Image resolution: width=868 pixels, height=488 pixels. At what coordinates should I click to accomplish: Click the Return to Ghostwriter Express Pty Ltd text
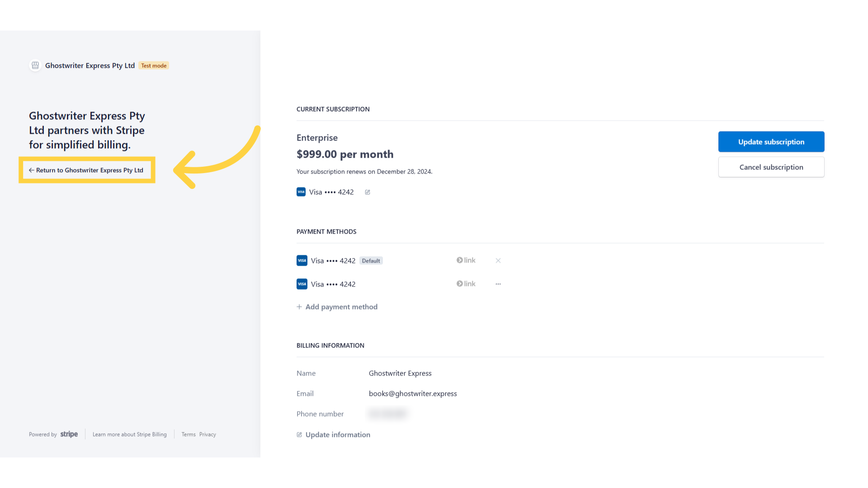coord(90,170)
